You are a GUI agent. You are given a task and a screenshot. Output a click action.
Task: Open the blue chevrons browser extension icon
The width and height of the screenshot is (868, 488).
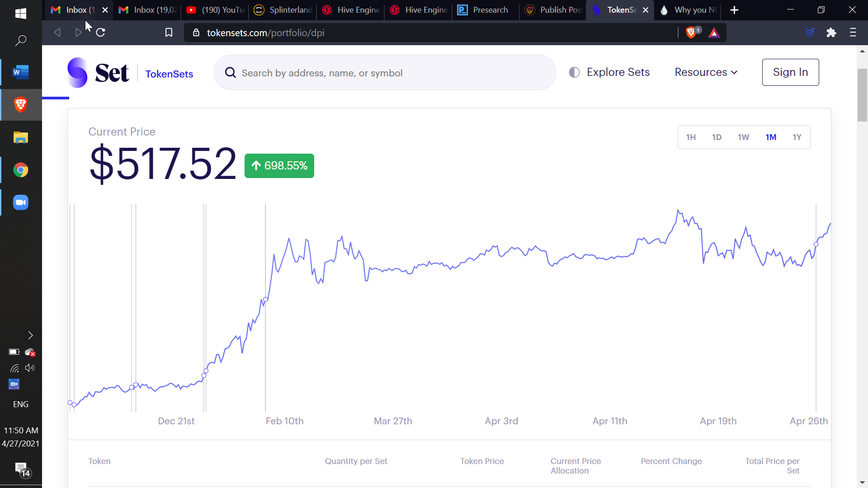810,33
